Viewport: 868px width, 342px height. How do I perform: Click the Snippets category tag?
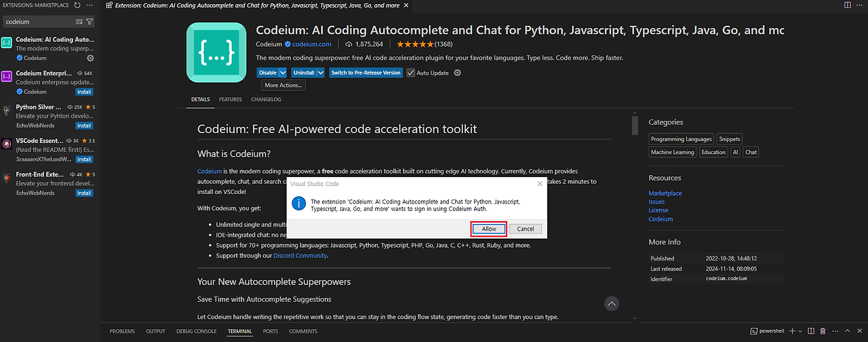coord(730,139)
